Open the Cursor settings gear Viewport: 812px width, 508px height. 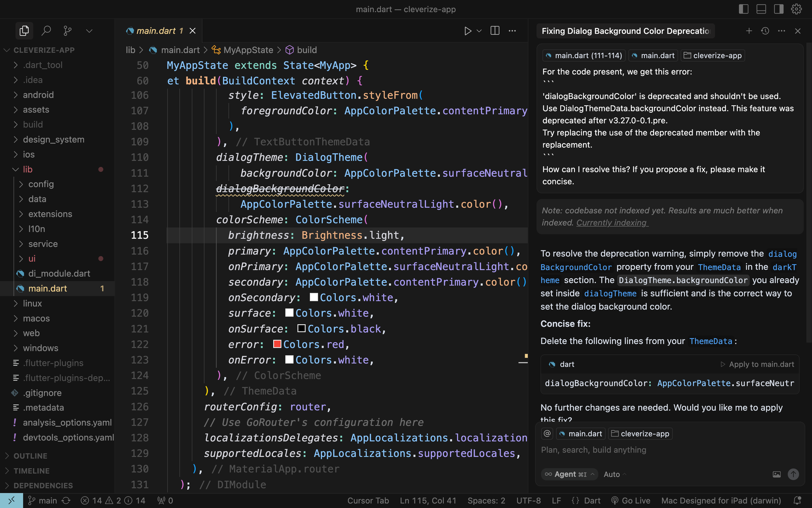pyautogui.click(x=796, y=9)
